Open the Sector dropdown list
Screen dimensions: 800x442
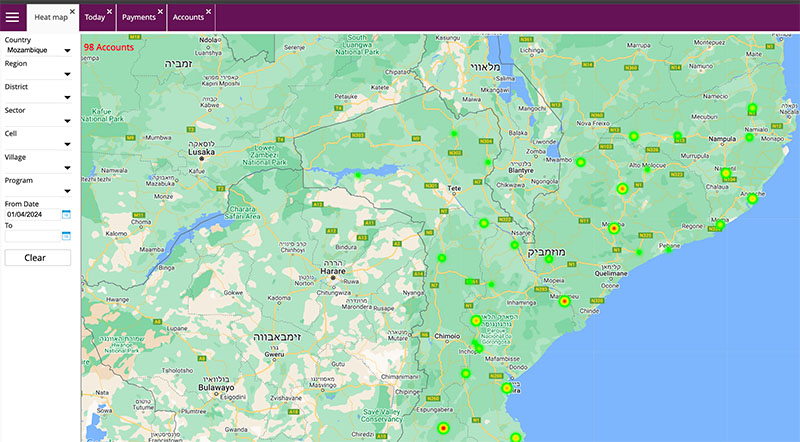pos(67,121)
